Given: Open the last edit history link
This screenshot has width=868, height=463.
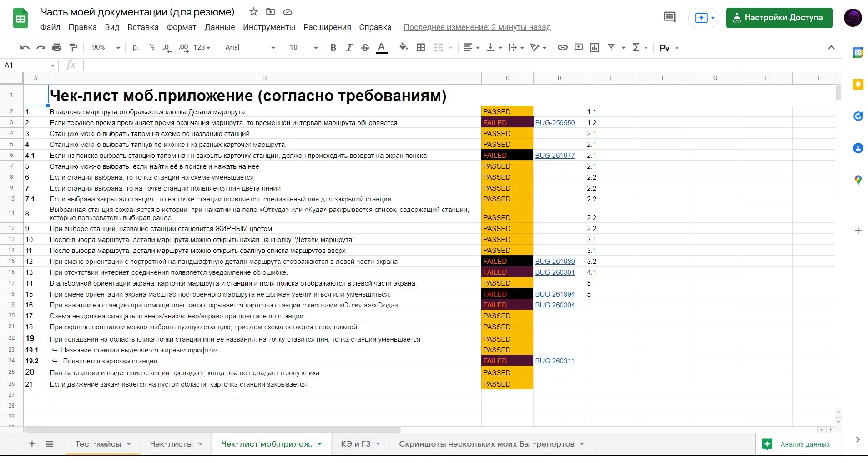Looking at the screenshot, I should coord(477,27).
